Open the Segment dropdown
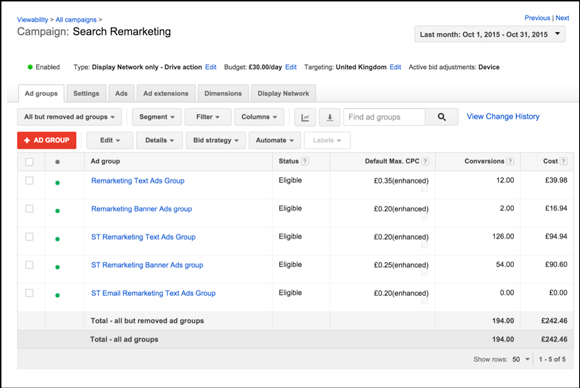Image resolution: width=580 pixels, height=388 pixels. [157, 117]
